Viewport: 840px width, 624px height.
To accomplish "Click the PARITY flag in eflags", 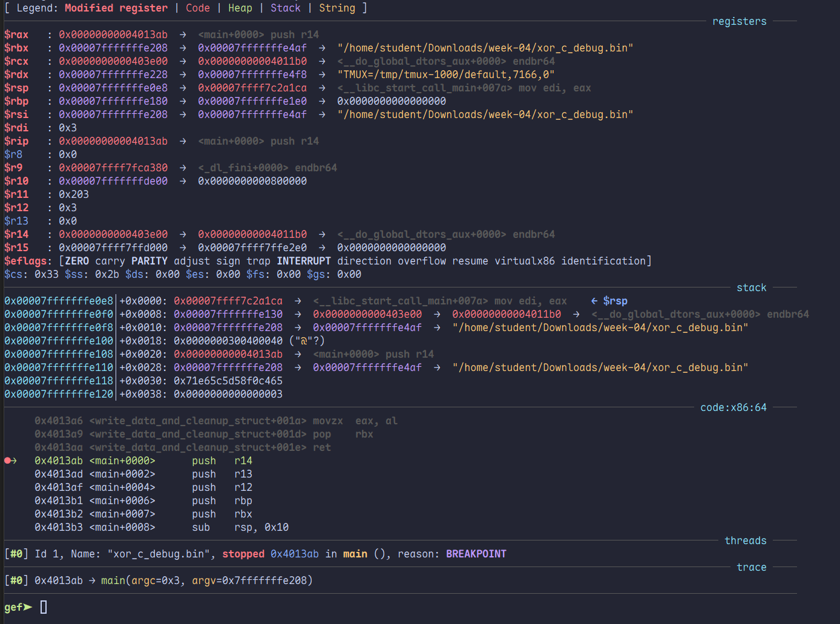I will pyautogui.click(x=149, y=261).
